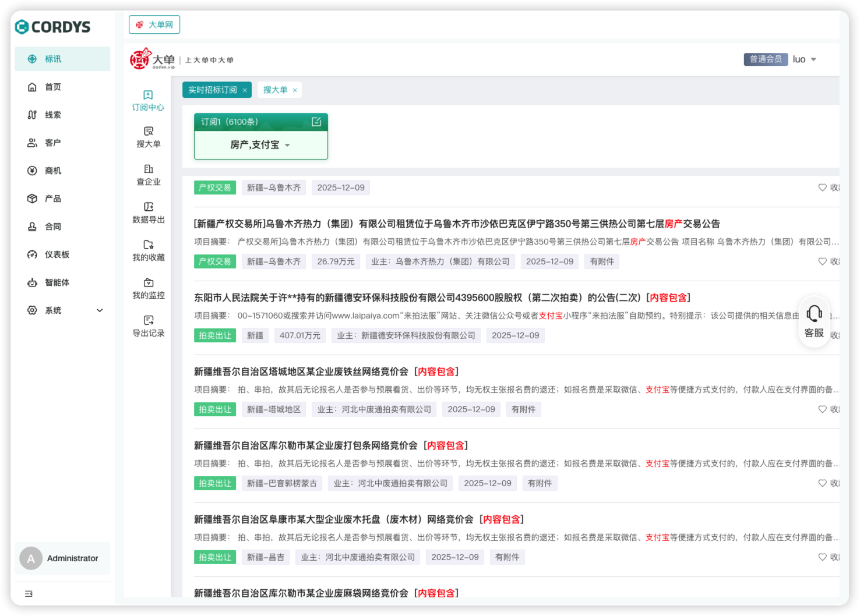Select 标讯 in the left navigation
Image resolution: width=860 pixels, height=616 pixels.
click(52, 59)
